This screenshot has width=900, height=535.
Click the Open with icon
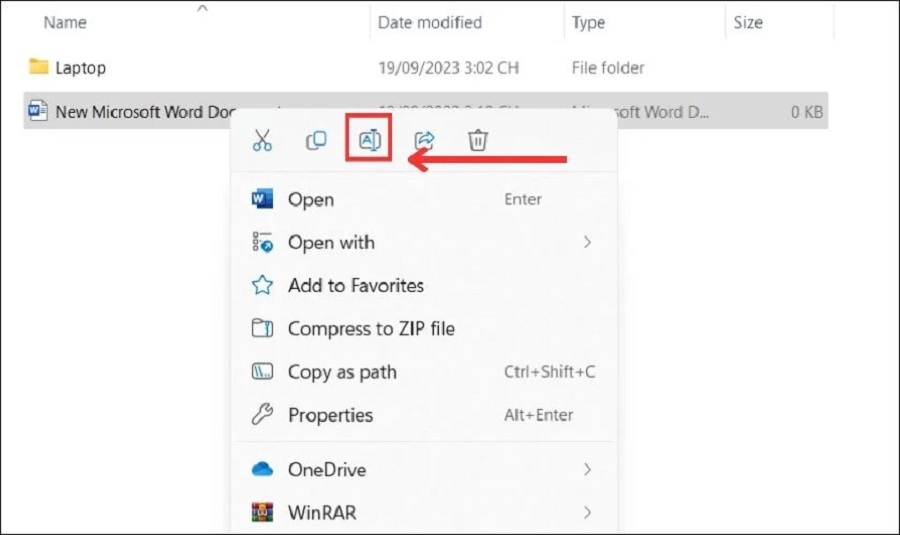click(262, 242)
